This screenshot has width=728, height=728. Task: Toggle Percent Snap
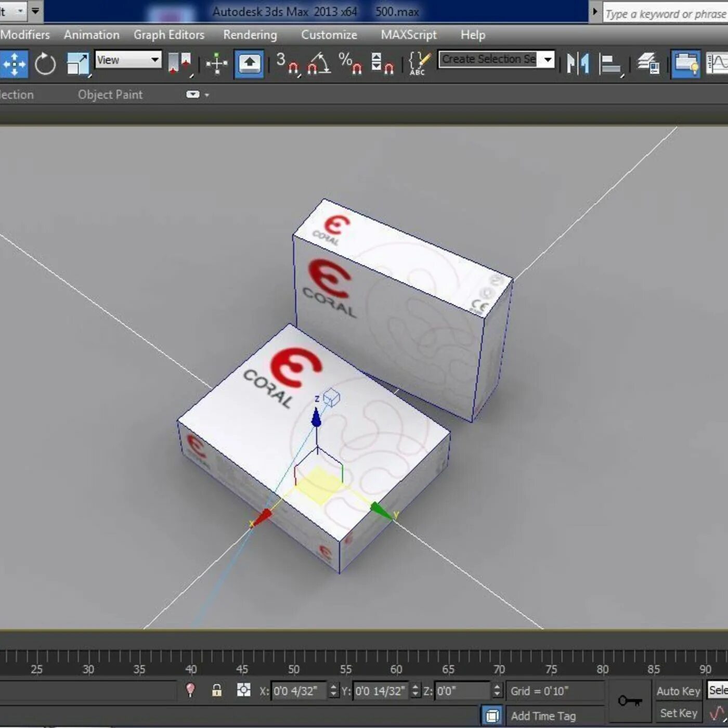[350, 64]
